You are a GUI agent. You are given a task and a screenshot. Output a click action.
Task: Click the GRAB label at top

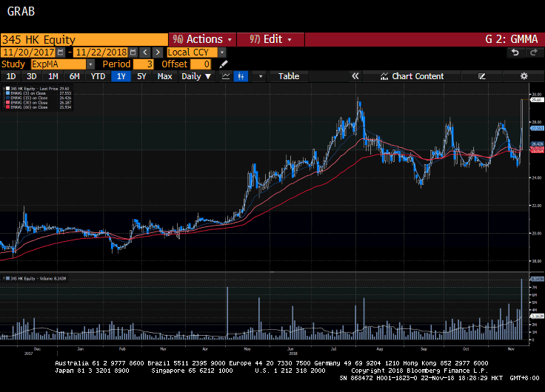coord(21,11)
